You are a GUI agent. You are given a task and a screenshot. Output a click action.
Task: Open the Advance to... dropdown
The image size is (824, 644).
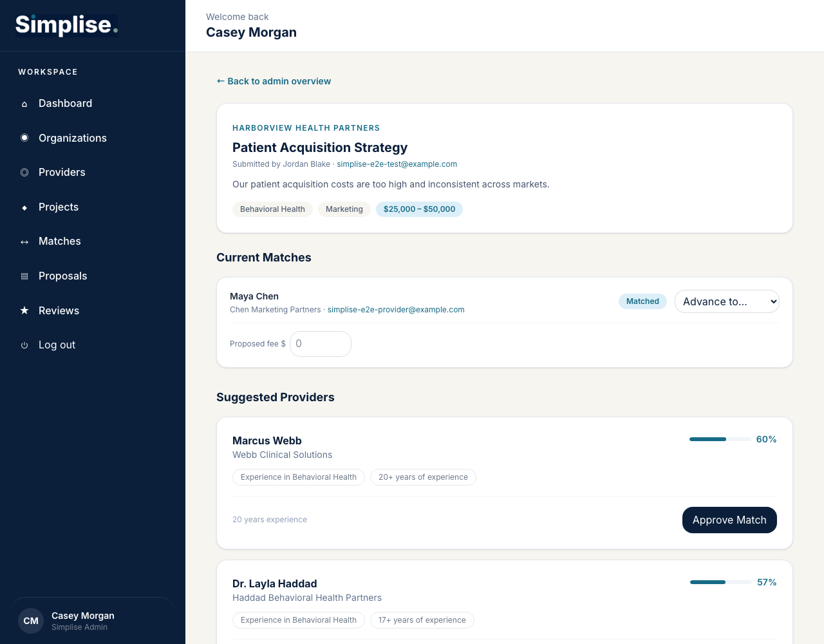[727, 301]
